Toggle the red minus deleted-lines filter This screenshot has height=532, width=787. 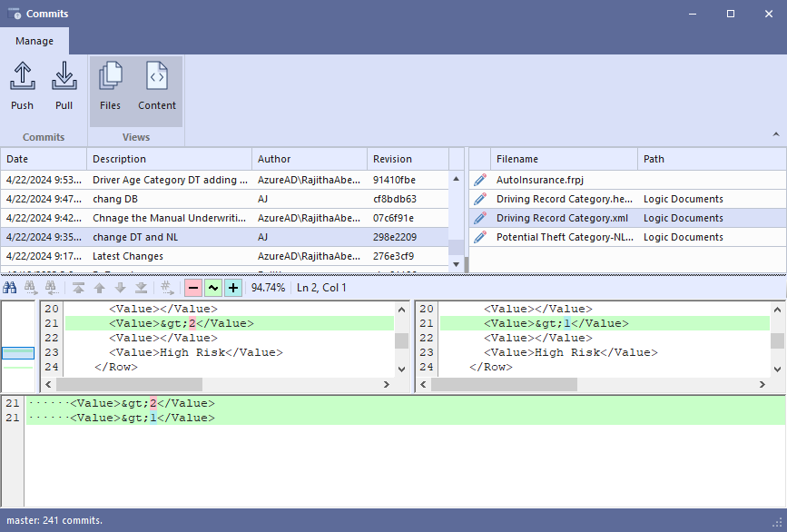tap(193, 288)
